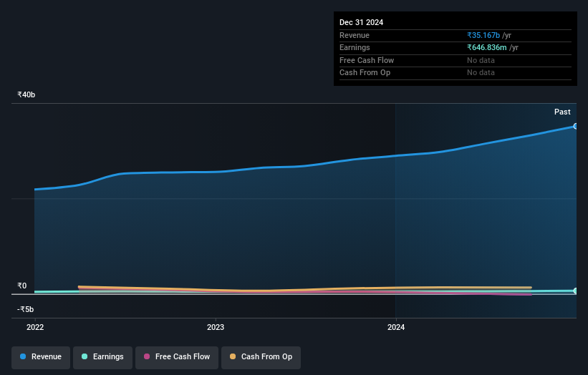Screen dimensions: 588x375
Task: Click the 2022 x-axis label
Action: point(35,328)
